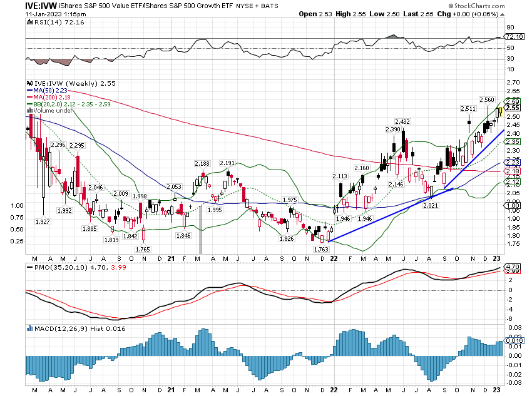Viewport: 532px width, 396px height.
Task: Click the 2.432 high price label
Action: click(402, 122)
